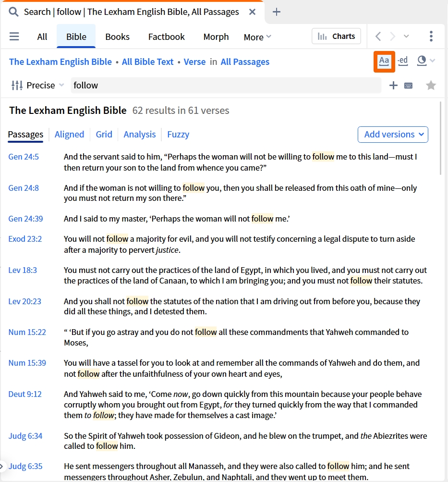
Task: Open the Gen 24:39 reference
Action: point(26,219)
